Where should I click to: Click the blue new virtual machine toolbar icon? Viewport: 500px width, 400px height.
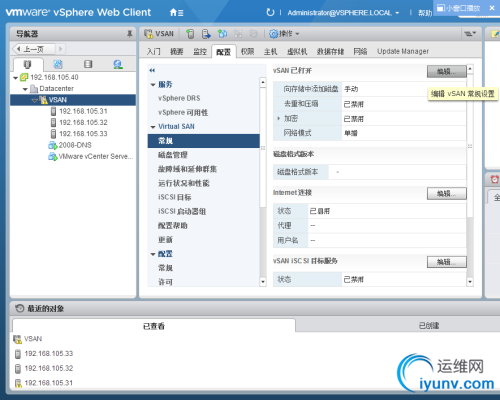(222, 34)
